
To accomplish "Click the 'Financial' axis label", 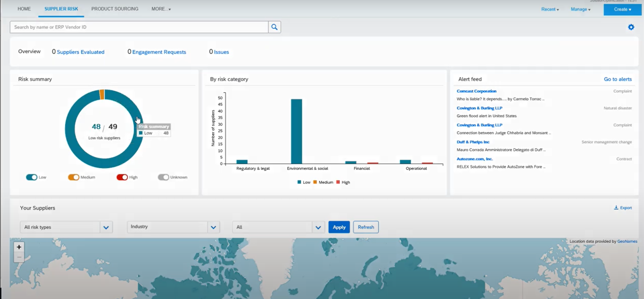I will point(362,168).
